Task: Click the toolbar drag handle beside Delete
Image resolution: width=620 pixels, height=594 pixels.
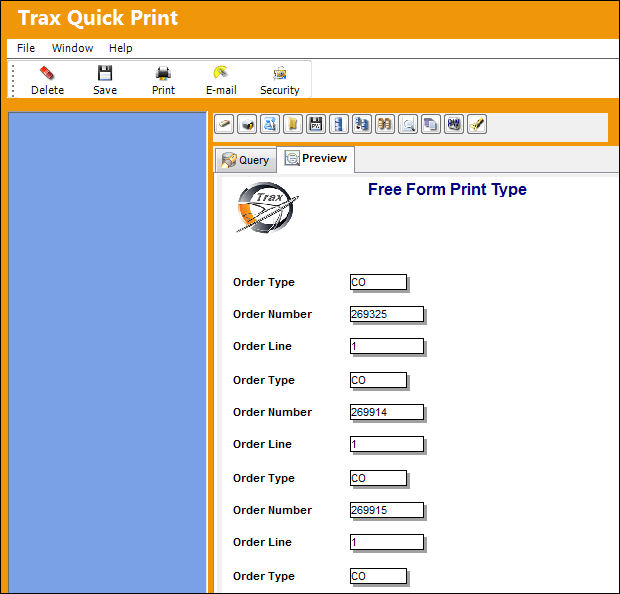Action: coord(13,81)
